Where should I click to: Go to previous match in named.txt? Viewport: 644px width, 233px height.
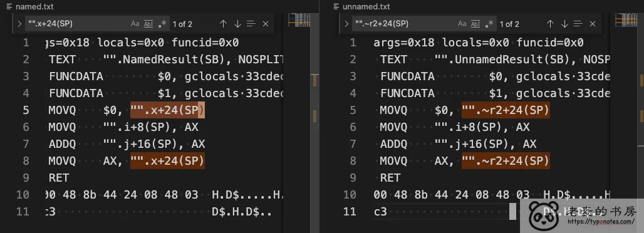(223, 24)
